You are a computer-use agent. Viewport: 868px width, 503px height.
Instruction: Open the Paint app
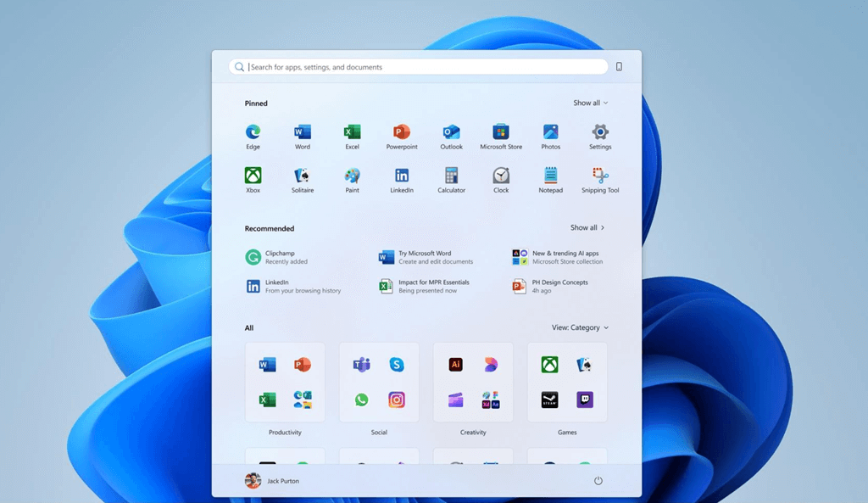pyautogui.click(x=352, y=176)
